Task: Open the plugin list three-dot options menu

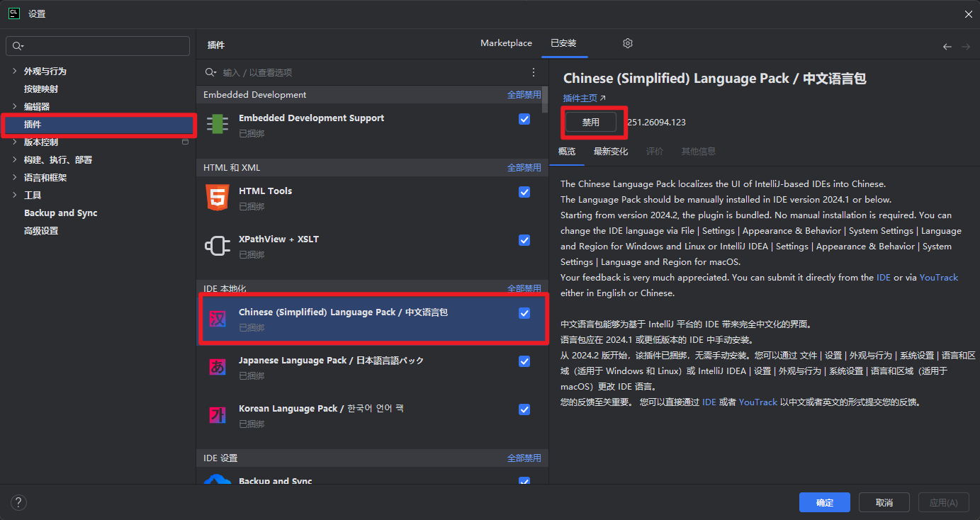Action: point(534,72)
